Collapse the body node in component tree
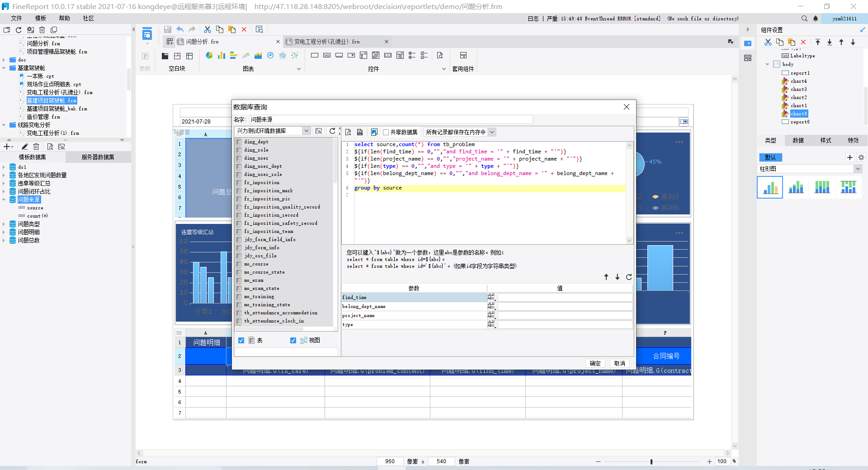Screen dimensions: 868x470 pos(767,64)
